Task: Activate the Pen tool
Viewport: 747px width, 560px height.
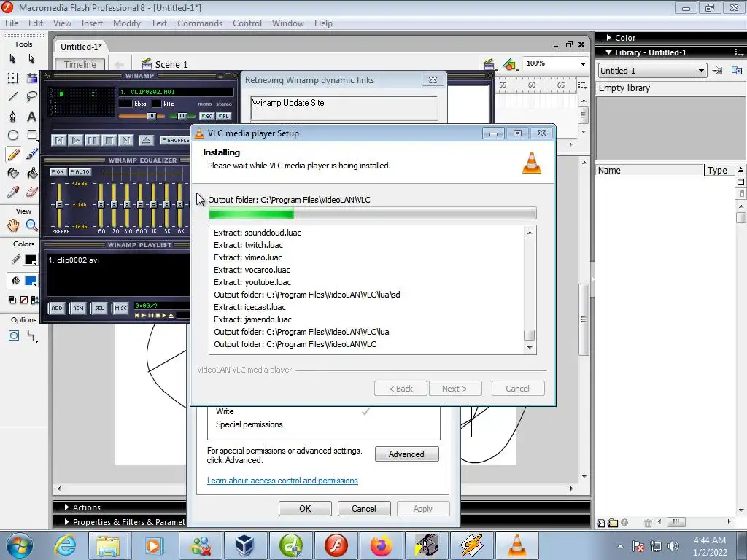Action: (13, 116)
